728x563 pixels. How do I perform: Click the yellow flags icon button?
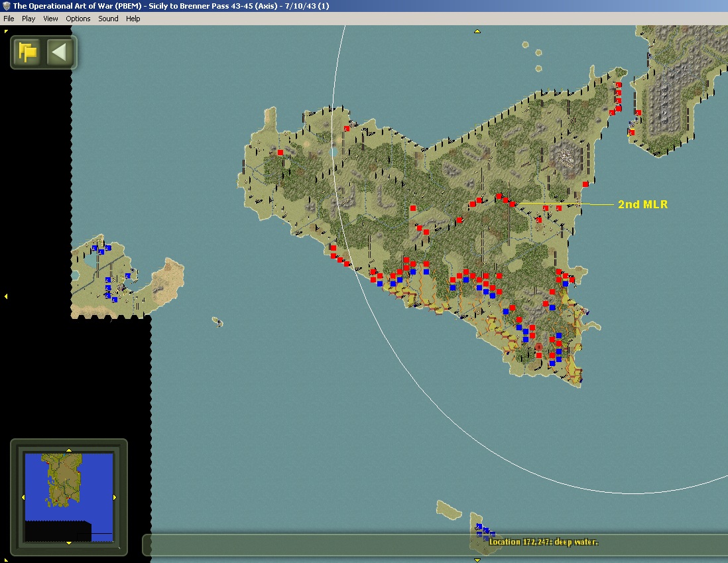click(27, 52)
